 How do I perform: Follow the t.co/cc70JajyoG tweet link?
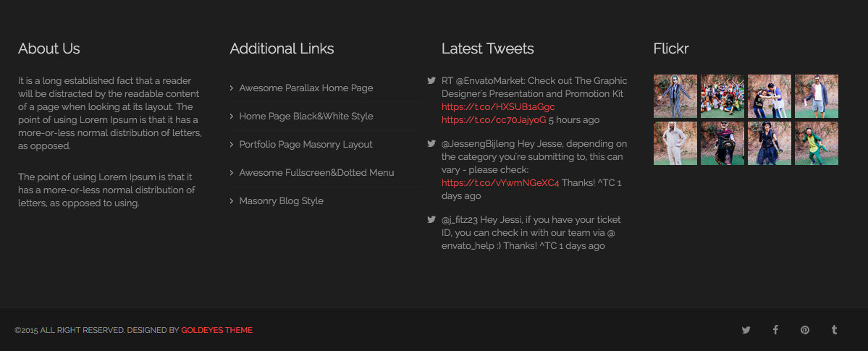pos(494,120)
